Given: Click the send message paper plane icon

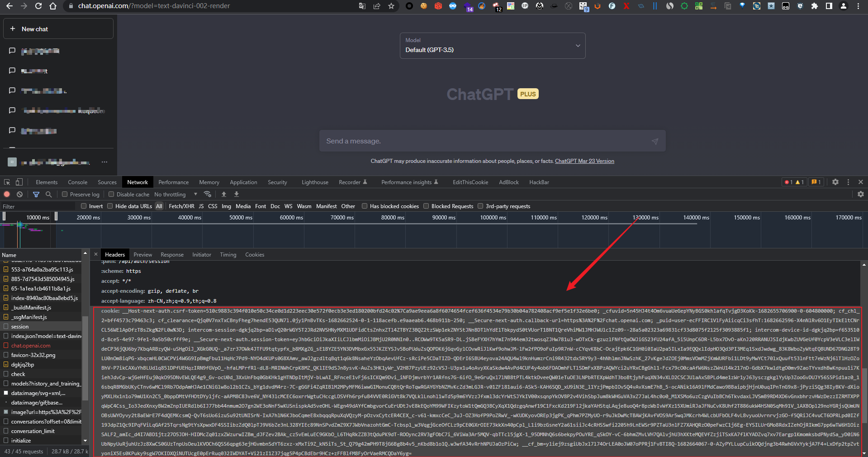Looking at the screenshot, I should pos(655,141).
